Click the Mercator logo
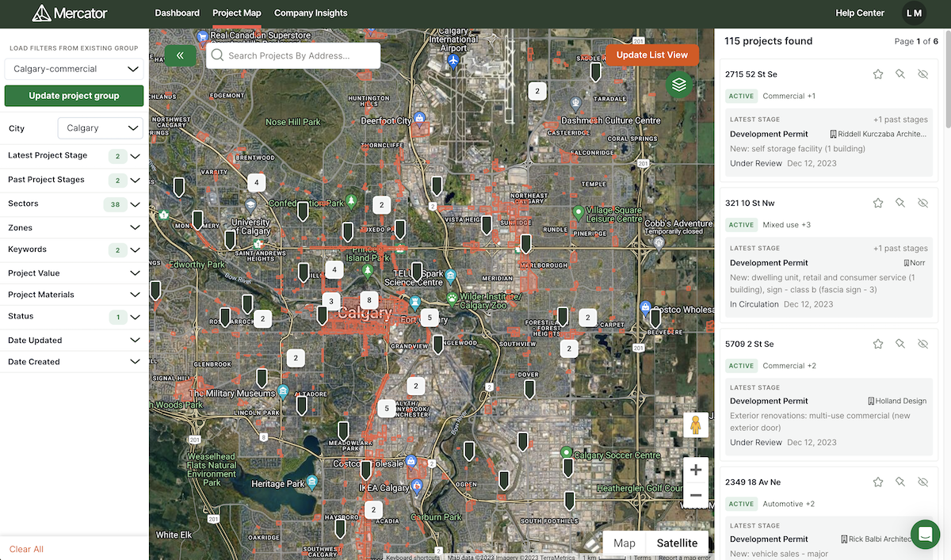Image resolution: width=951 pixels, height=560 pixels. pyautogui.click(x=70, y=13)
